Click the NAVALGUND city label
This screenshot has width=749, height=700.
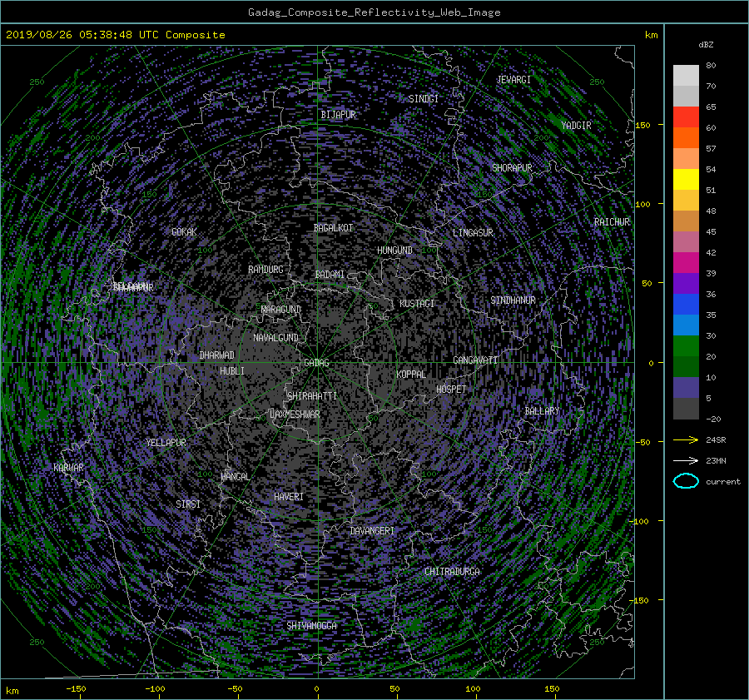pyautogui.click(x=275, y=338)
